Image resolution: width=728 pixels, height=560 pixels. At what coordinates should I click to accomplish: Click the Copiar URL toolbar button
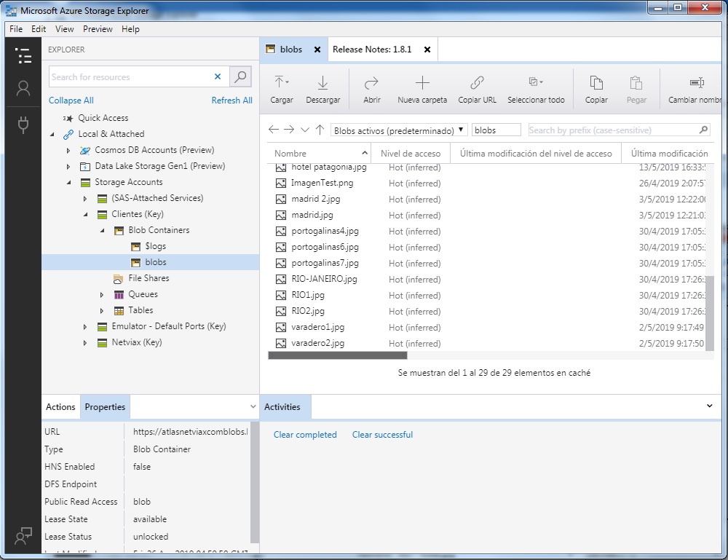pyautogui.click(x=477, y=89)
